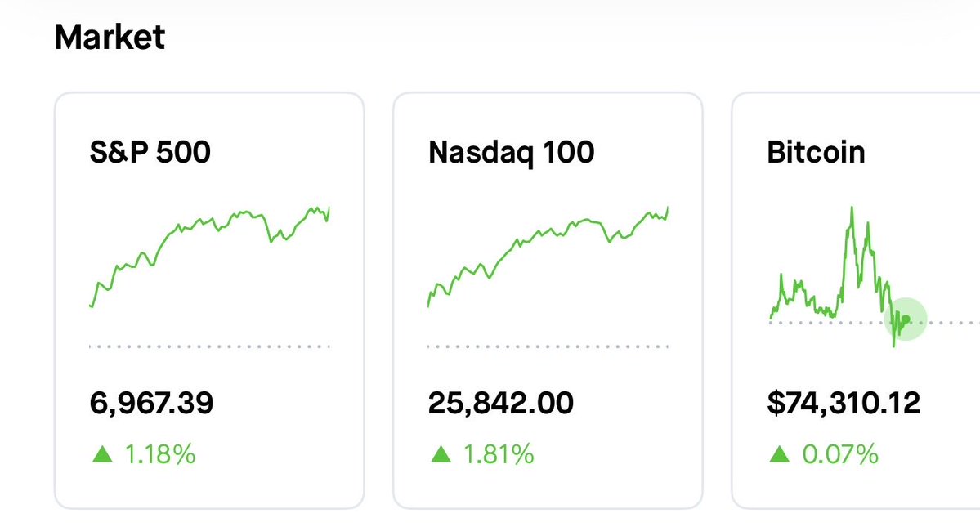
Task: Click the Market section heading
Action: (110, 38)
